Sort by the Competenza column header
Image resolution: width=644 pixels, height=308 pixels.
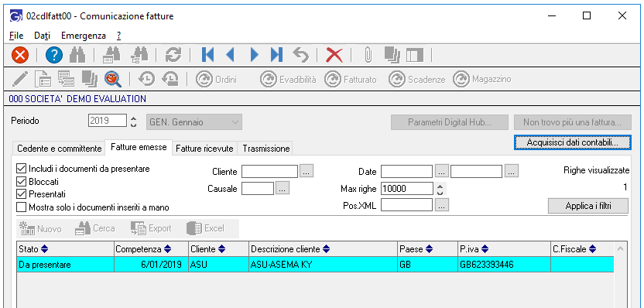click(x=151, y=249)
